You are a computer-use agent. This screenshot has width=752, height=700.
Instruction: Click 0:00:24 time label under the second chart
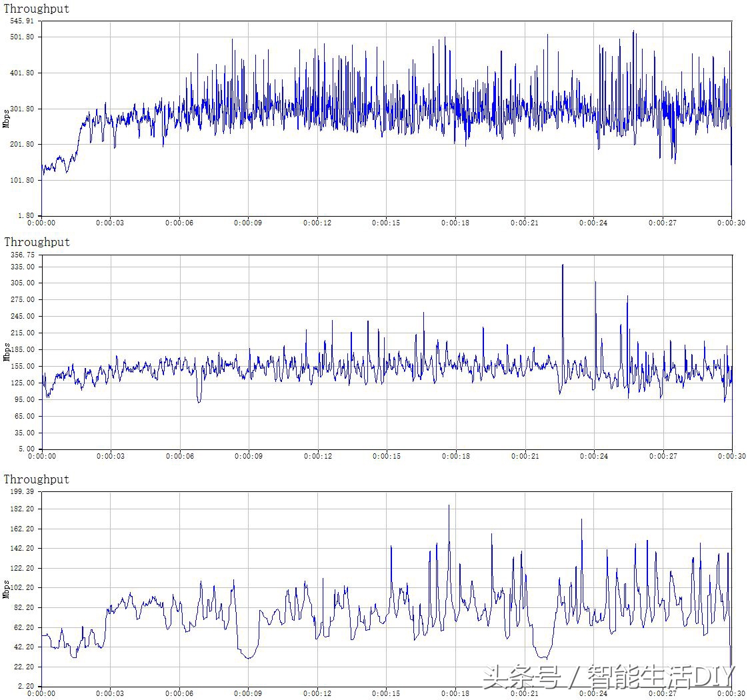pyautogui.click(x=594, y=457)
